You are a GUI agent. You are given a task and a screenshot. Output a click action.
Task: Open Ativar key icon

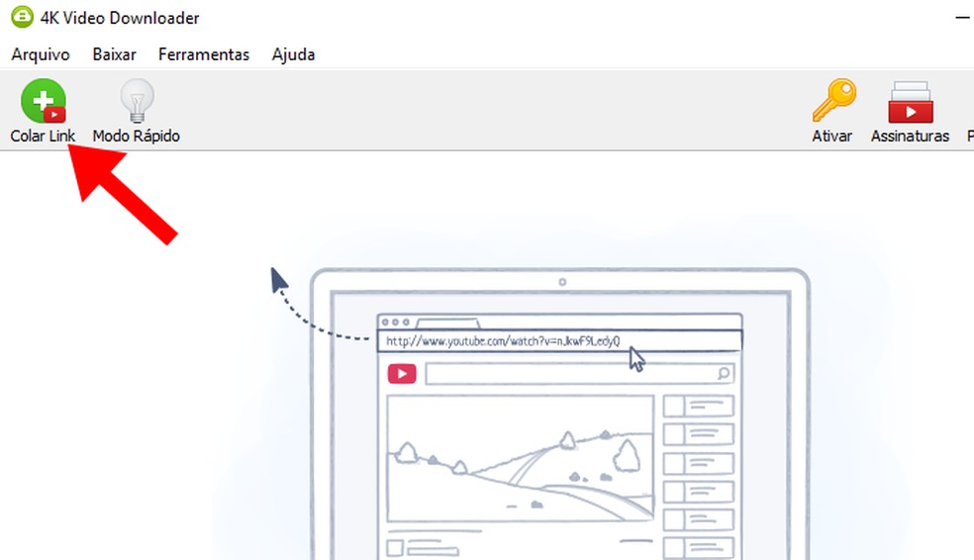(x=833, y=101)
